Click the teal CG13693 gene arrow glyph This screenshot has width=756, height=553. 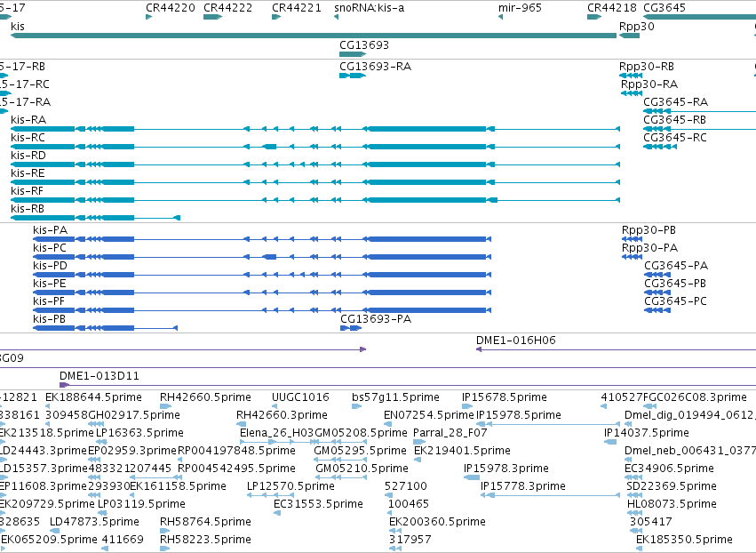pos(353,54)
